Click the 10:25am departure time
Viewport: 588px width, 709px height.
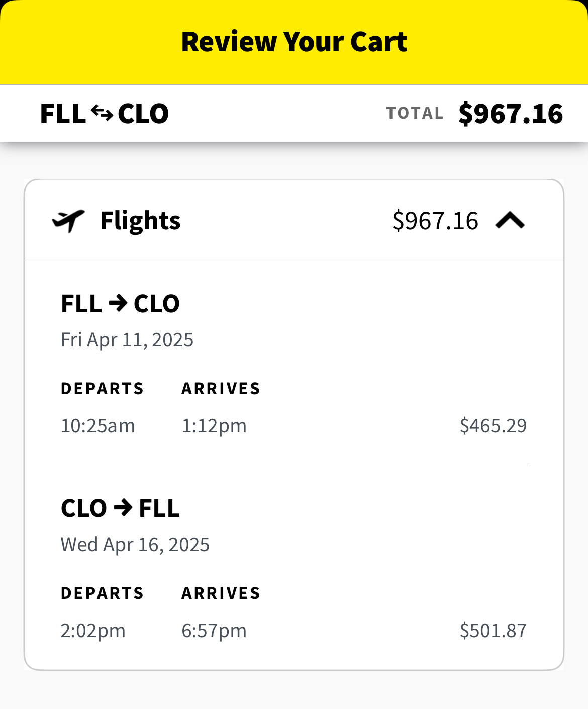tap(98, 426)
